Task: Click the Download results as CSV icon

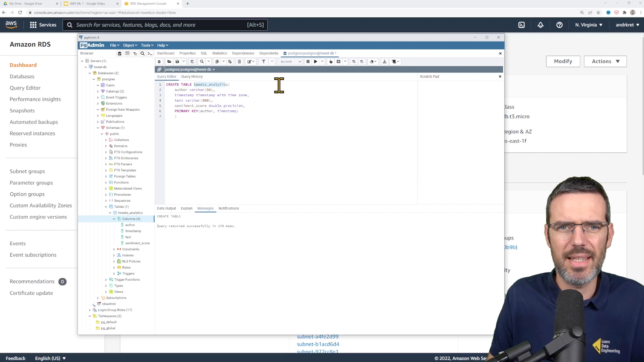Action: tap(384, 61)
